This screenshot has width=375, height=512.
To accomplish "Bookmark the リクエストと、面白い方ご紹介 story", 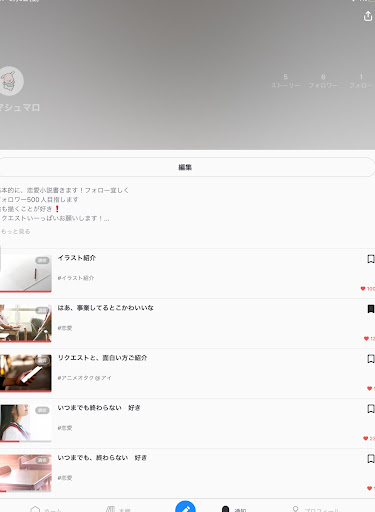I will click(x=370, y=359).
